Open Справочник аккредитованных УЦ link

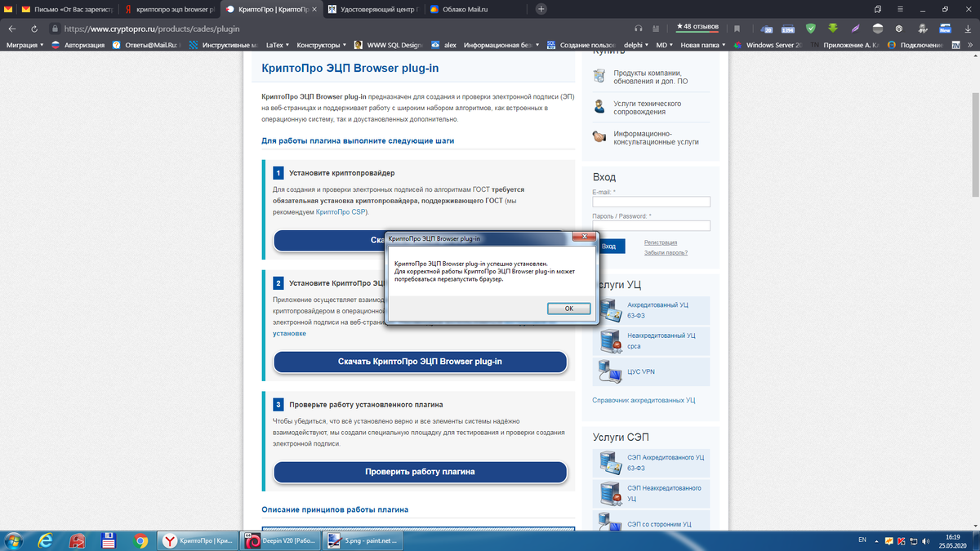coord(644,400)
